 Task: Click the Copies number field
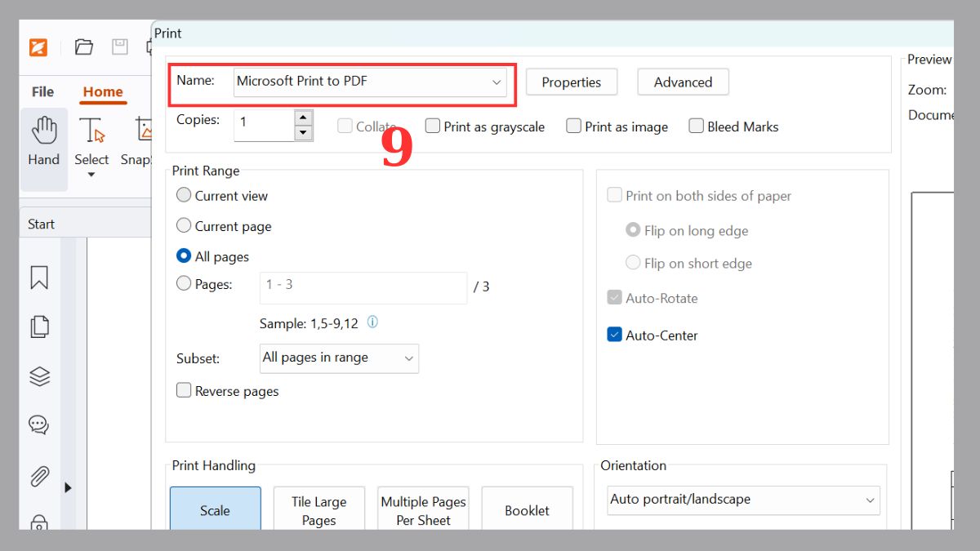(x=264, y=125)
